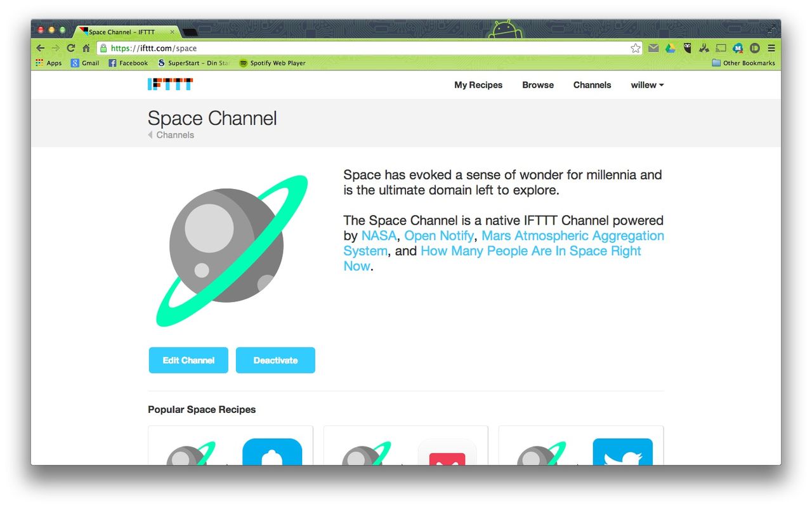Open a new browser tab
Viewport: 812px width, 508px height.
190,32
